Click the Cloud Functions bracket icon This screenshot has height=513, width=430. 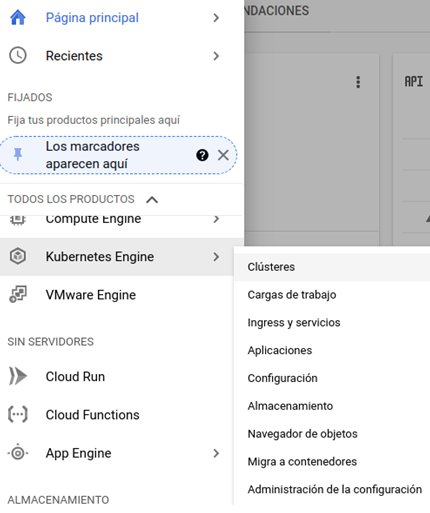pyautogui.click(x=18, y=414)
